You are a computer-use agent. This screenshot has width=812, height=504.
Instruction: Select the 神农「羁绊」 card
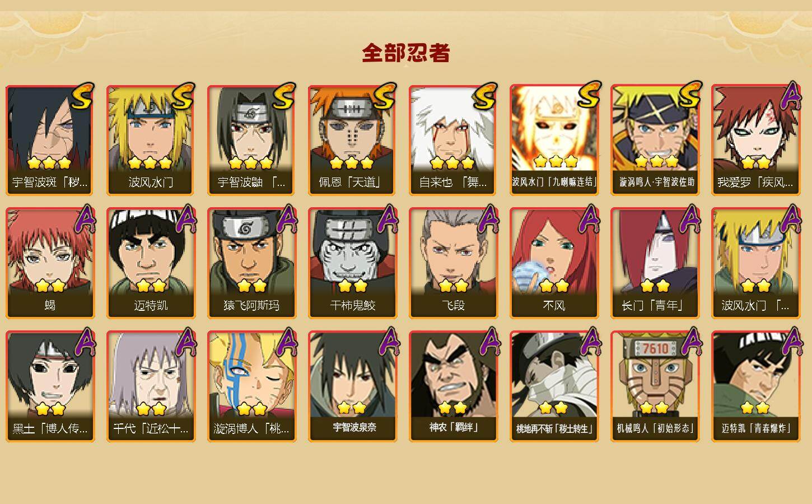(453, 386)
